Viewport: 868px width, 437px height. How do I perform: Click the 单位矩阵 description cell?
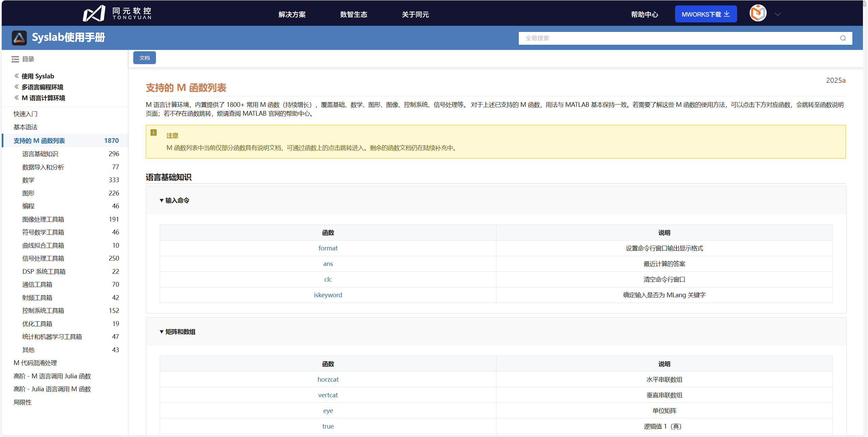click(x=664, y=411)
